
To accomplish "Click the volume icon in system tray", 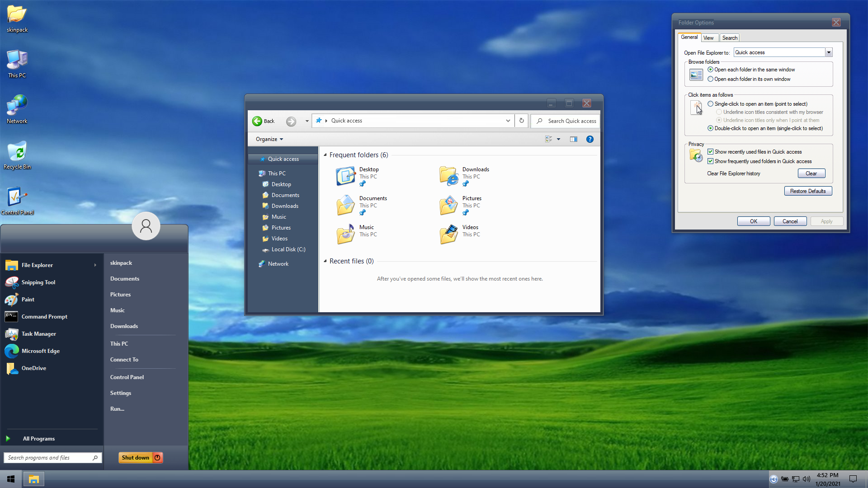I will tap(806, 479).
